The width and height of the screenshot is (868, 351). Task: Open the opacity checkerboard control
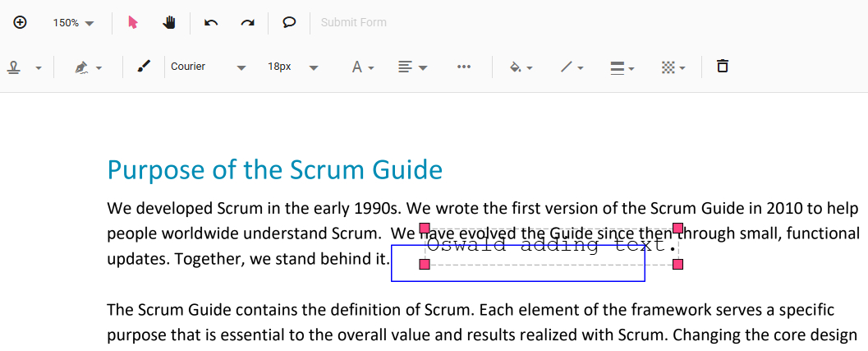(673, 67)
